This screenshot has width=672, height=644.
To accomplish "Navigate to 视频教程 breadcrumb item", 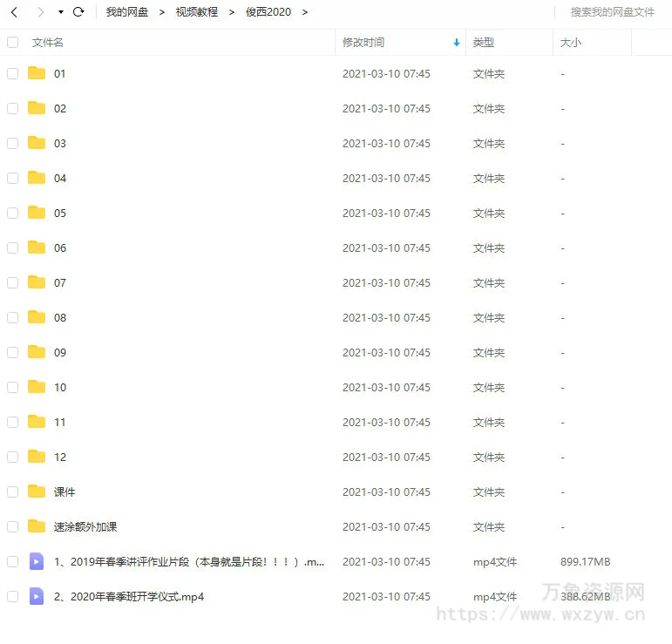I will pyautogui.click(x=197, y=12).
